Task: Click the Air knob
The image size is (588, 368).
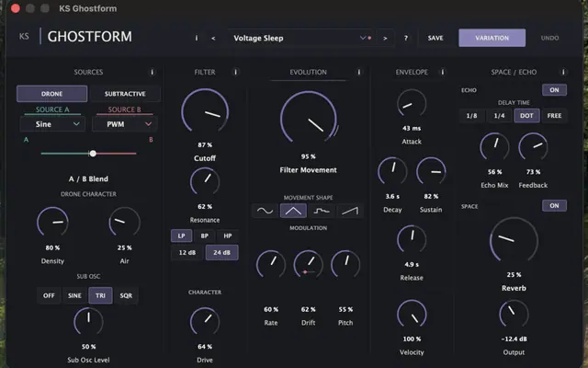Action: (x=125, y=223)
